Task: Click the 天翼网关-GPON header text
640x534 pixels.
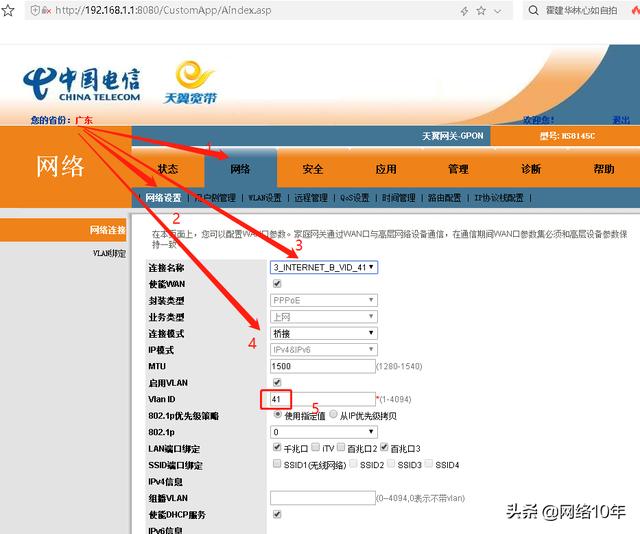Action: (x=453, y=136)
